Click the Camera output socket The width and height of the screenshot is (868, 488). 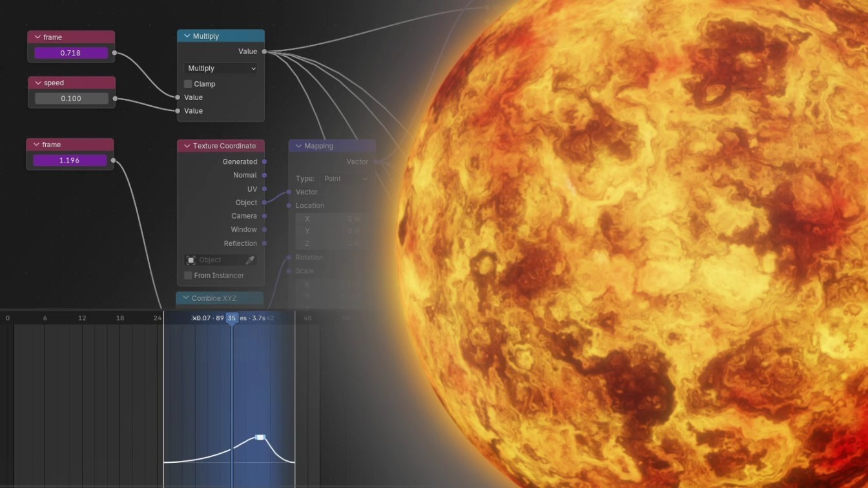point(265,216)
